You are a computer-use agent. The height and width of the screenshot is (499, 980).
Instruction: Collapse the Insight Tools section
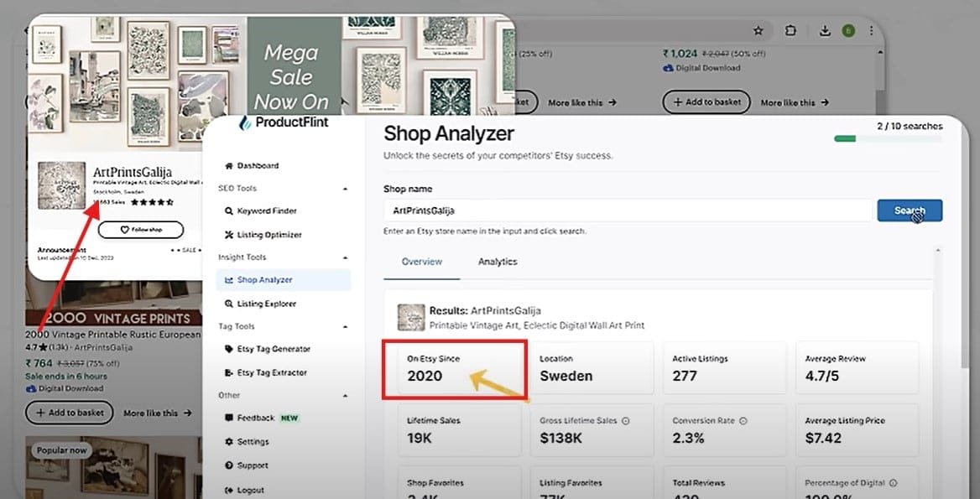click(x=346, y=257)
